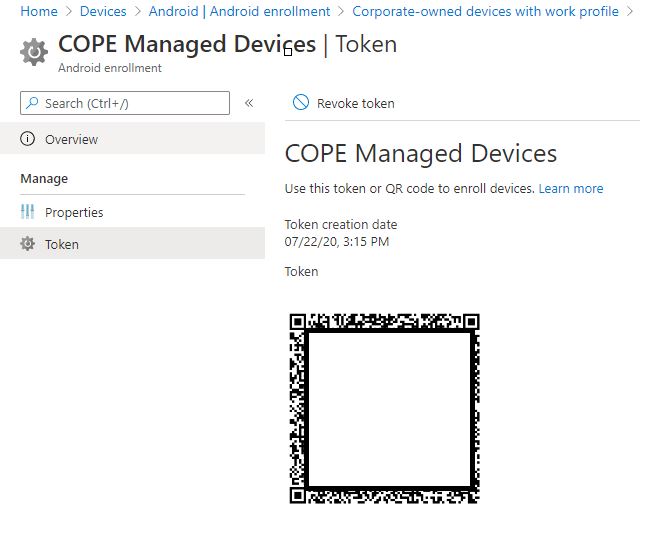This screenshot has height=533, width=648.
Task: Open Corporate-owned devices with work profile breadcrumb
Action: click(x=485, y=11)
